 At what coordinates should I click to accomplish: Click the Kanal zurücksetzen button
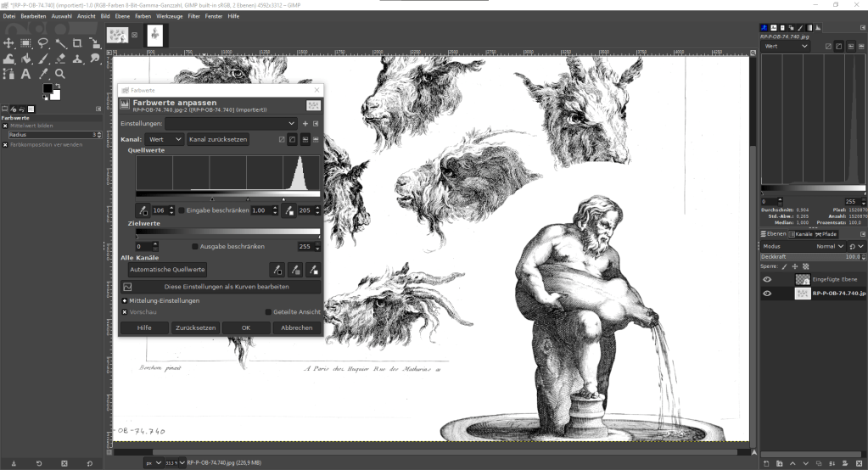pyautogui.click(x=218, y=139)
